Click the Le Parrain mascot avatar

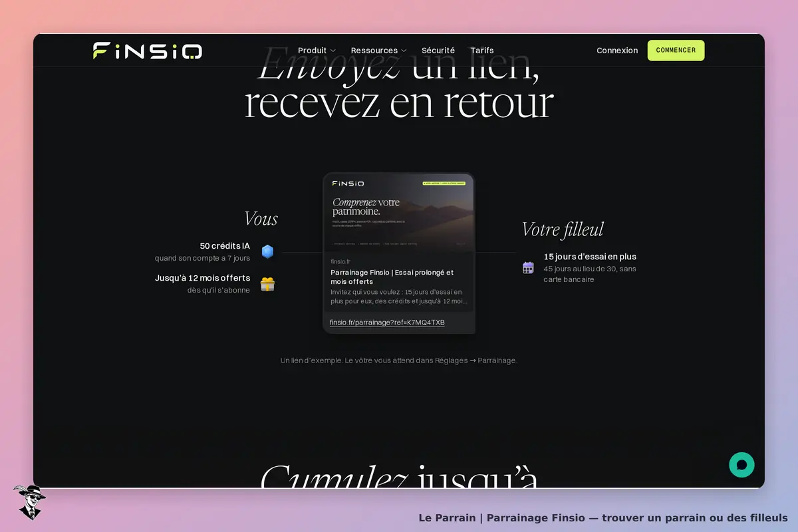click(x=29, y=502)
